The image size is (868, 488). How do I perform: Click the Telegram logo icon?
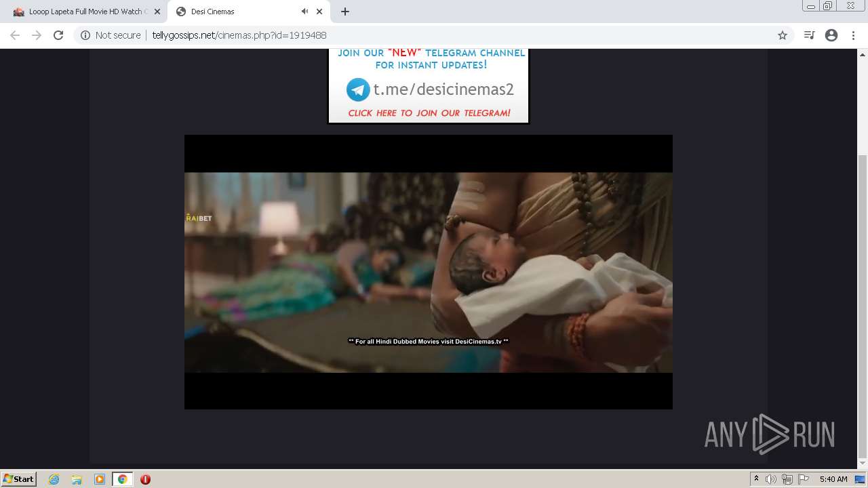pyautogui.click(x=358, y=89)
